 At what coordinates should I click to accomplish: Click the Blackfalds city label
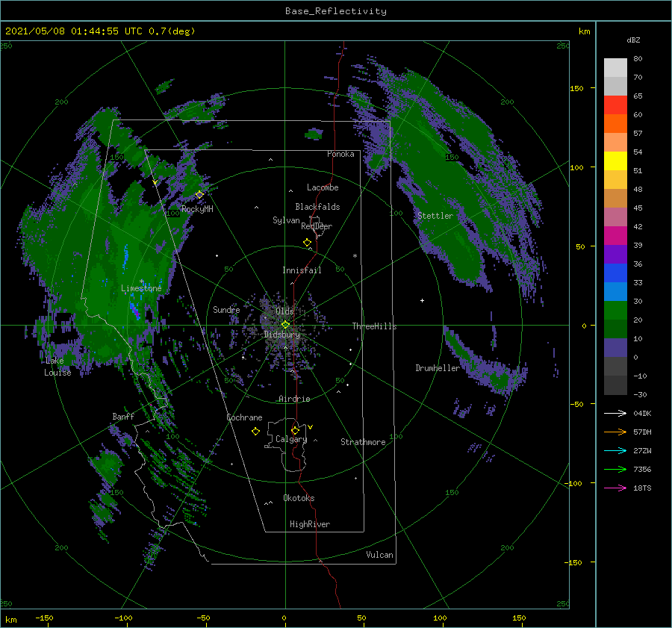coord(317,207)
